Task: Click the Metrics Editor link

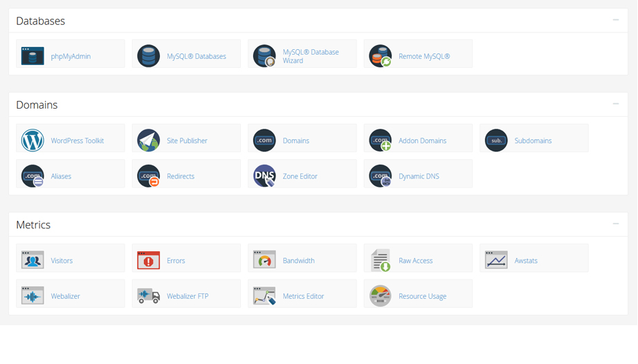Action: pos(303,296)
